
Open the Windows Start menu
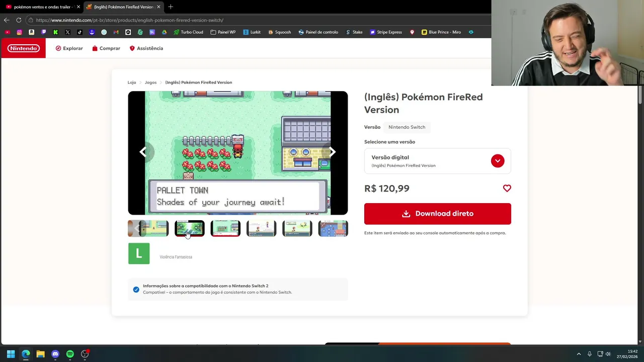pos(11,354)
